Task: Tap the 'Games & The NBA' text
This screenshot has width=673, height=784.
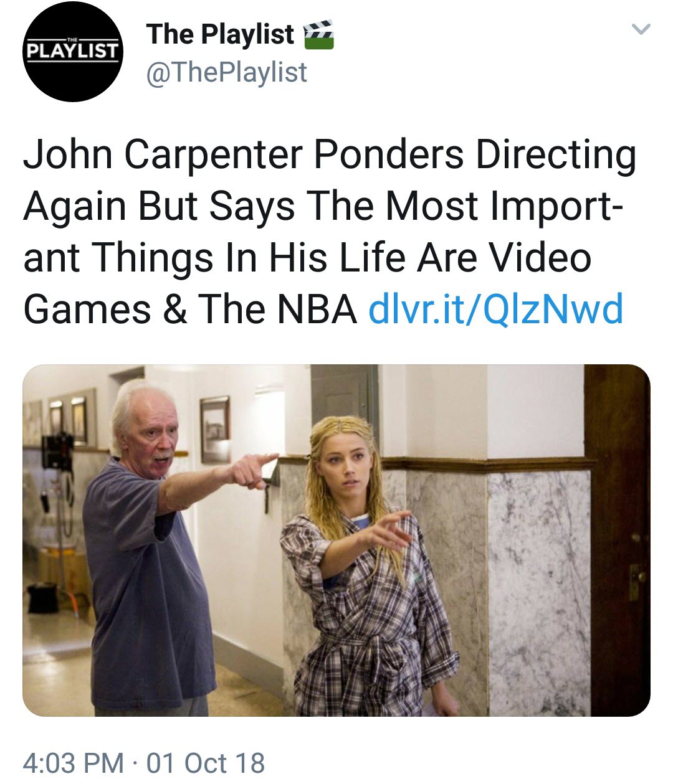Action: click(x=190, y=309)
